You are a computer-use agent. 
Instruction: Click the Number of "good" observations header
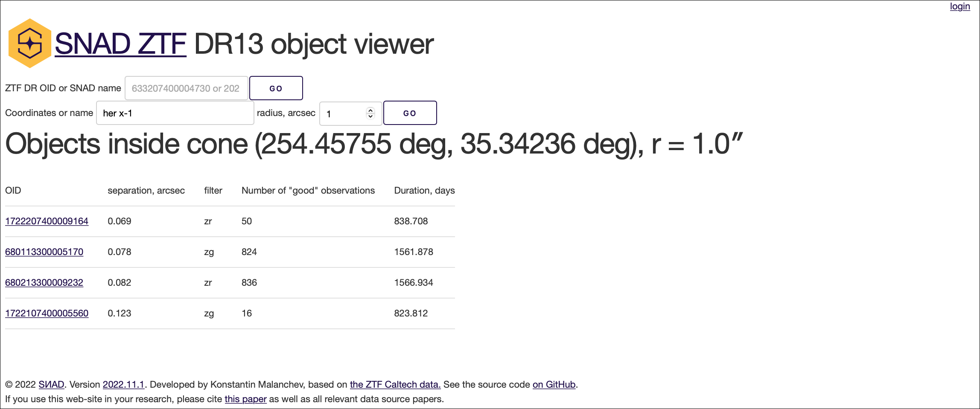tap(308, 191)
